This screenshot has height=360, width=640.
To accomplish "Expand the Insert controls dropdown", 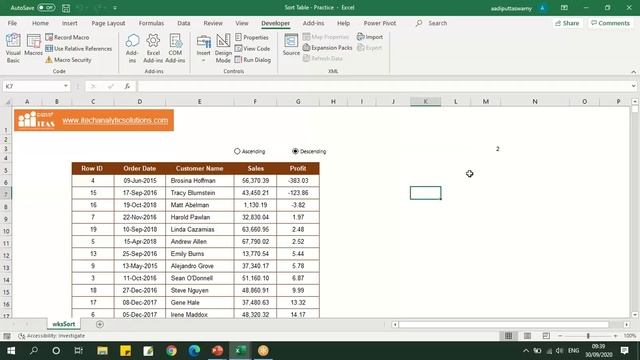I will pos(203,48).
